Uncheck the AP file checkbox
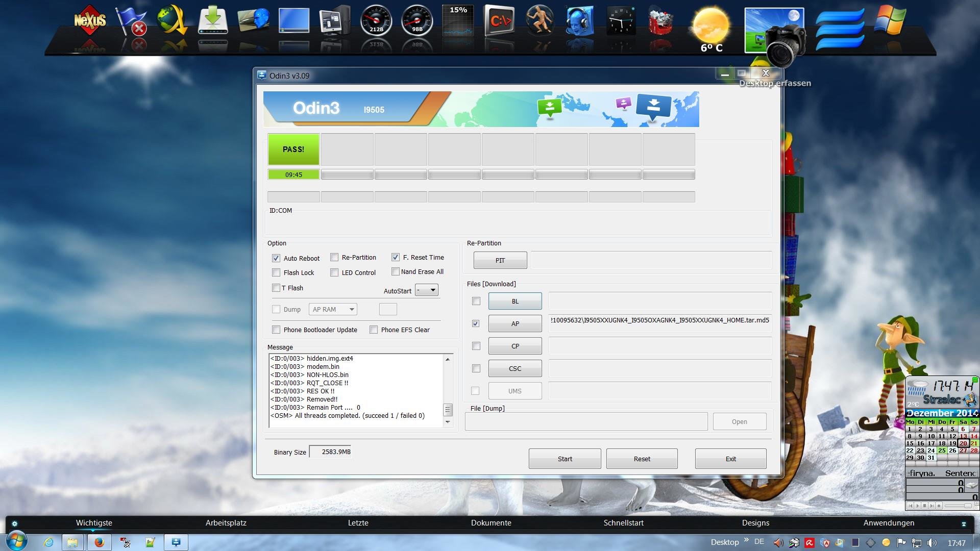 (476, 323)
